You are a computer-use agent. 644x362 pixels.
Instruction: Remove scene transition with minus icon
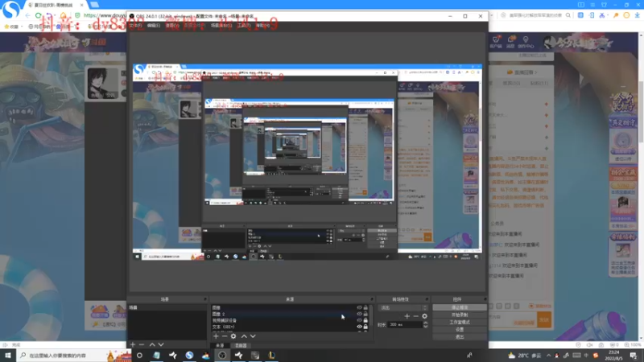pyautogui.click(x=415, y=316)
